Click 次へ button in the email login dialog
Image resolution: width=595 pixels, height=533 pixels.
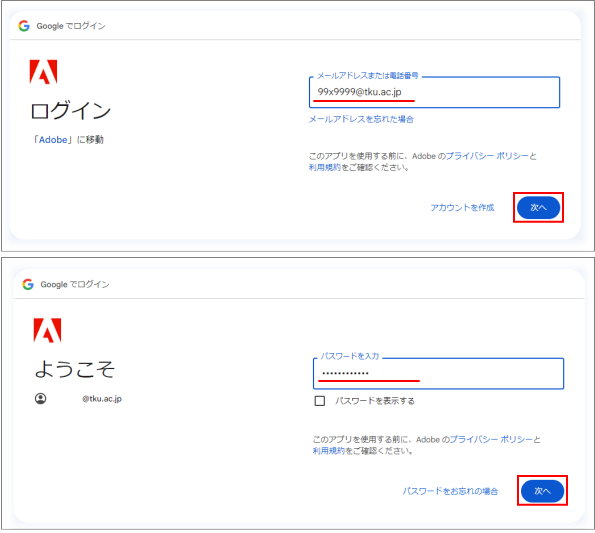click(x=538, y=208)
